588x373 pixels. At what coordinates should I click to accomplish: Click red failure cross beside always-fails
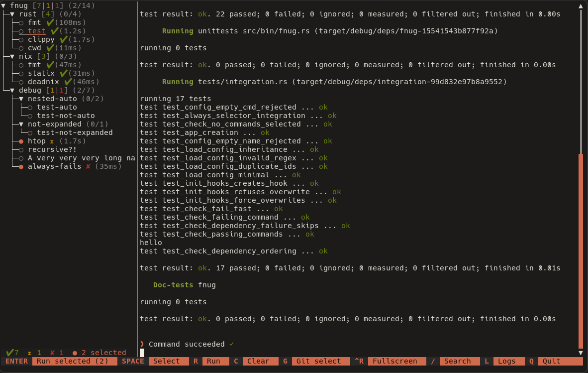click(88, 166)
